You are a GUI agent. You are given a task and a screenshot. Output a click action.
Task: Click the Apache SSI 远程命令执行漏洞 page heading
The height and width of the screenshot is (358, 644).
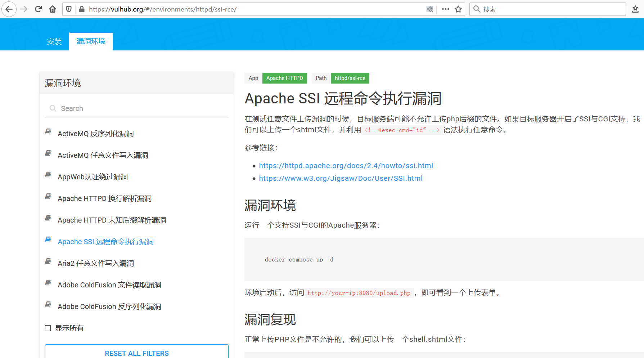click(343, 98)
